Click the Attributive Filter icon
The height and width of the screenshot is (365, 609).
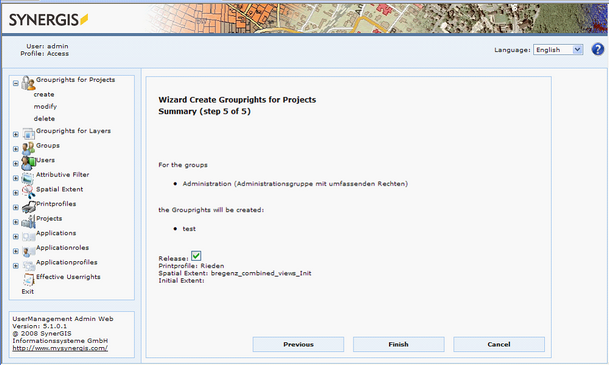tap(28, 178)
